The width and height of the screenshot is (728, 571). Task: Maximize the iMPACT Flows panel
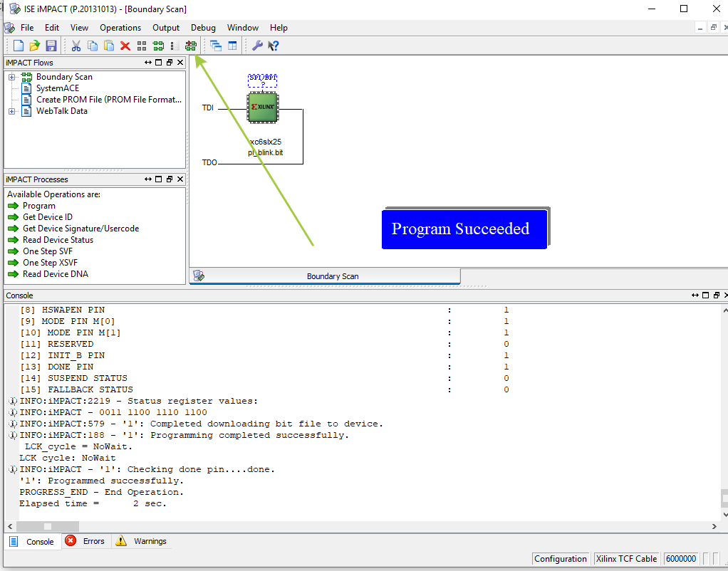[158, 62]
